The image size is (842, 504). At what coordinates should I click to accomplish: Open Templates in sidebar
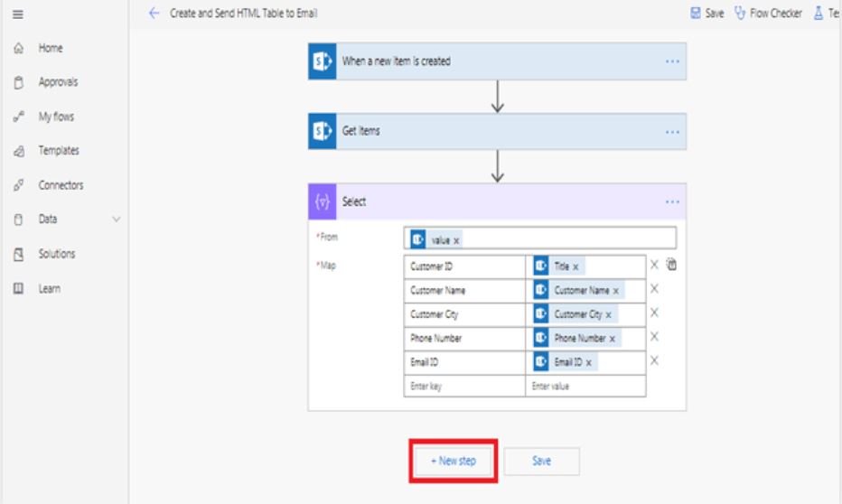point(59,151)
